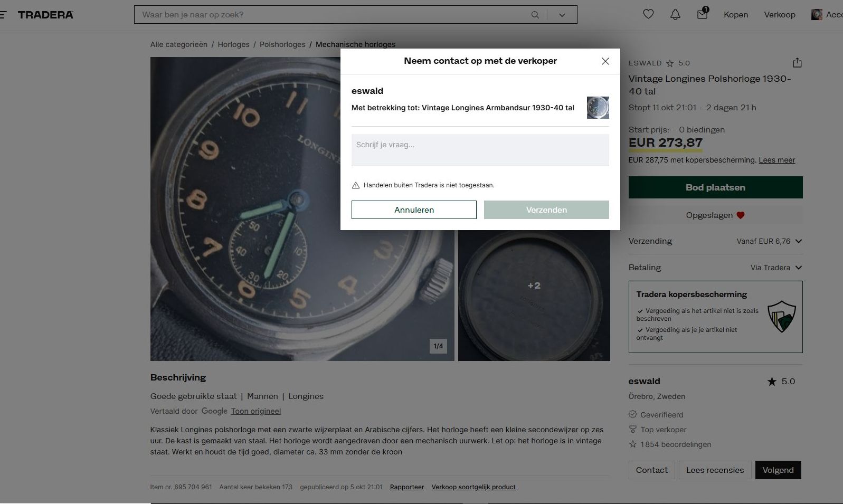Open the Kopen menu
The height and width of the screenshot is (504, 843).
pos(735,15)
